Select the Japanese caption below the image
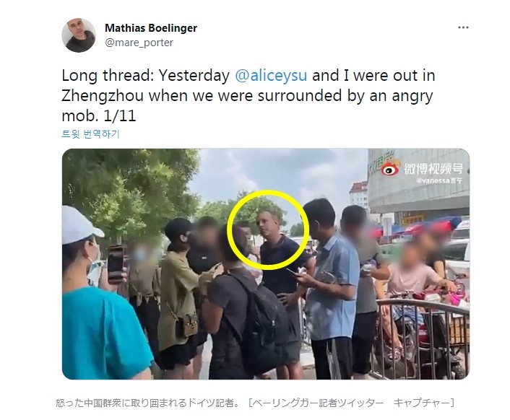 (x=255, y=403)
